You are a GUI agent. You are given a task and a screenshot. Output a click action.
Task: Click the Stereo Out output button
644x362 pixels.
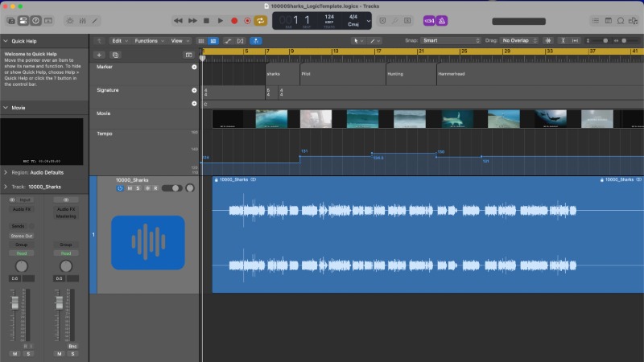click(22, 236)
